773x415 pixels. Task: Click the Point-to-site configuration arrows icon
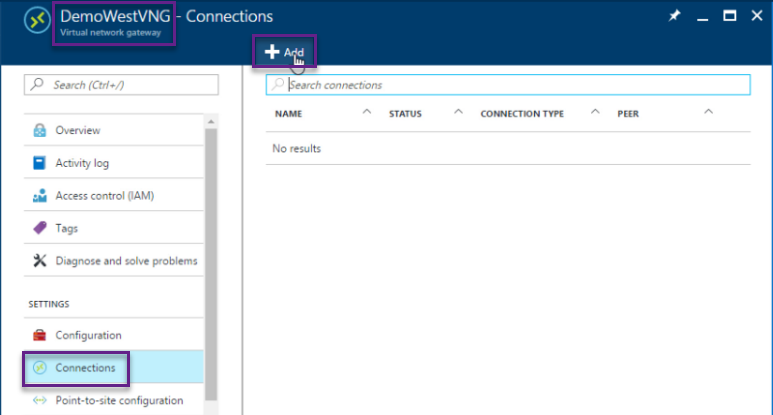click(40, 400)
